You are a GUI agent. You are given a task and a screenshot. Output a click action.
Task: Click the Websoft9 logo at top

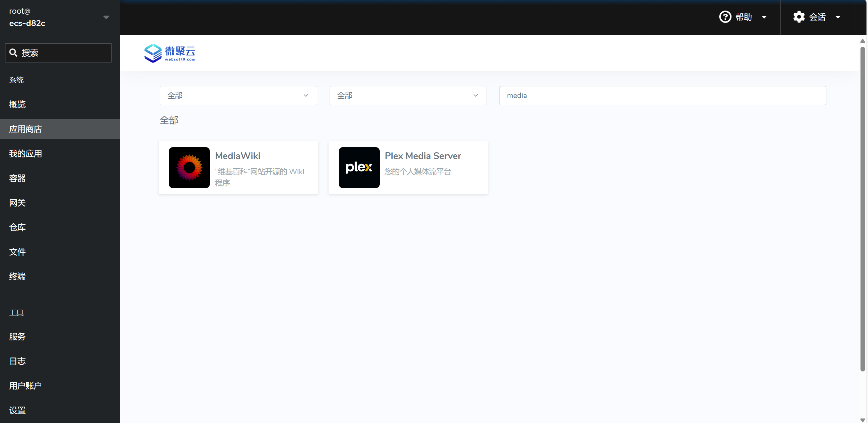click(170, 53)
